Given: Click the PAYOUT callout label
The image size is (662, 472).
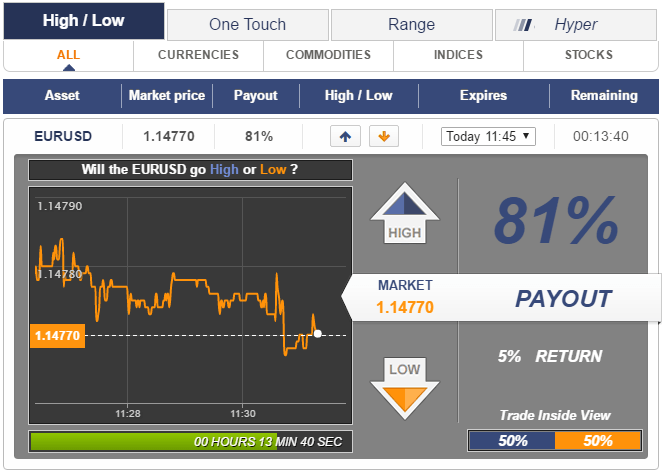Looking at the screenshot, I should pos(563,299).
